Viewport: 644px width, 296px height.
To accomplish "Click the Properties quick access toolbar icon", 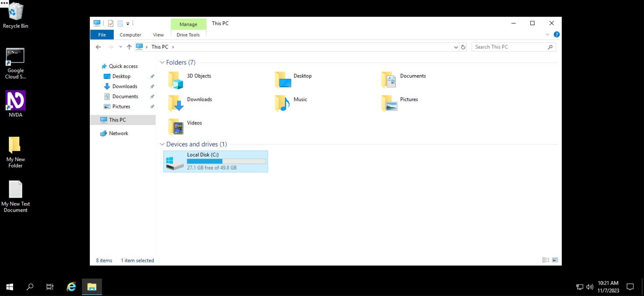I will [x=111, y=23].
